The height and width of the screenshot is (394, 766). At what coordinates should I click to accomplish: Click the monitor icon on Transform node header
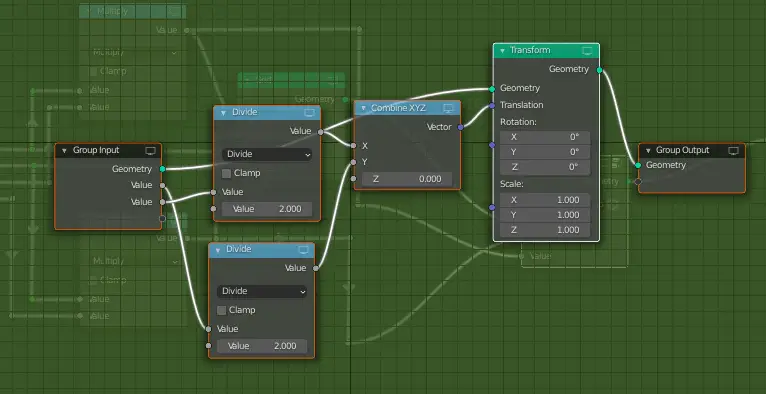587,50
